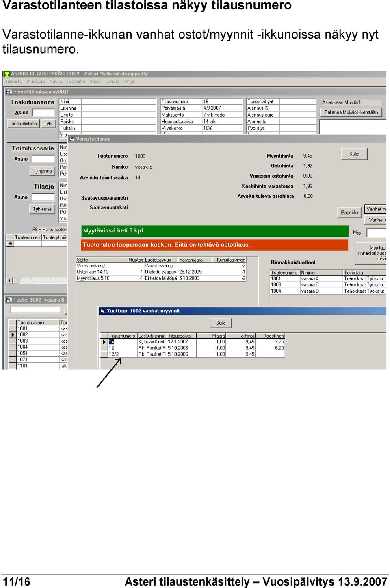
Task: Click the As.no field under Toimitusosoite
Action: (x=43, y=159)
